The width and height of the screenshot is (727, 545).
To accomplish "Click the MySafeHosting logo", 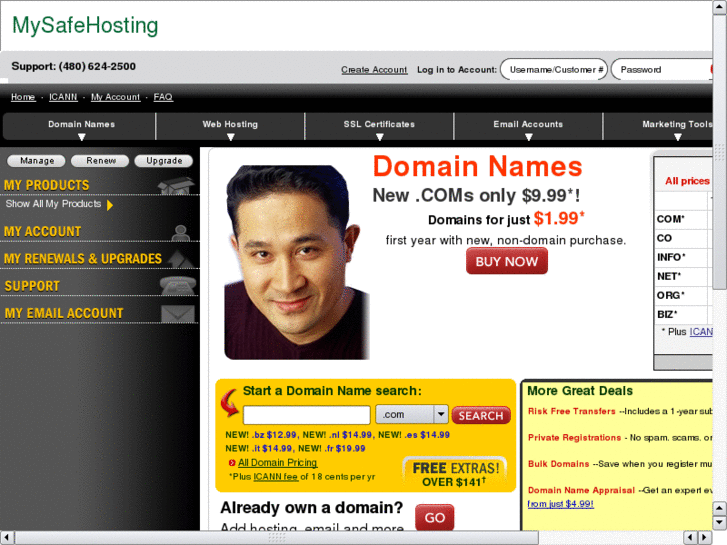I will pyautogui.click(x=85, y=26).
